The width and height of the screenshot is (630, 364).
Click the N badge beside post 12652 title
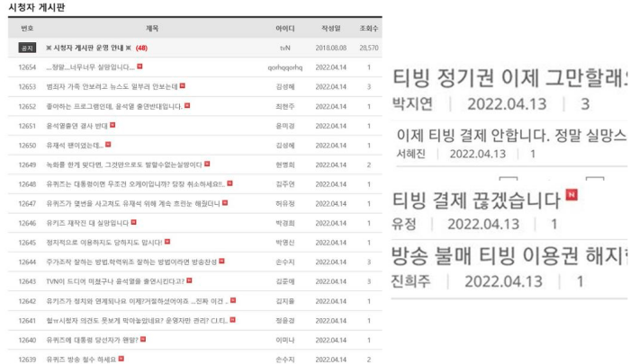[187, 105]
